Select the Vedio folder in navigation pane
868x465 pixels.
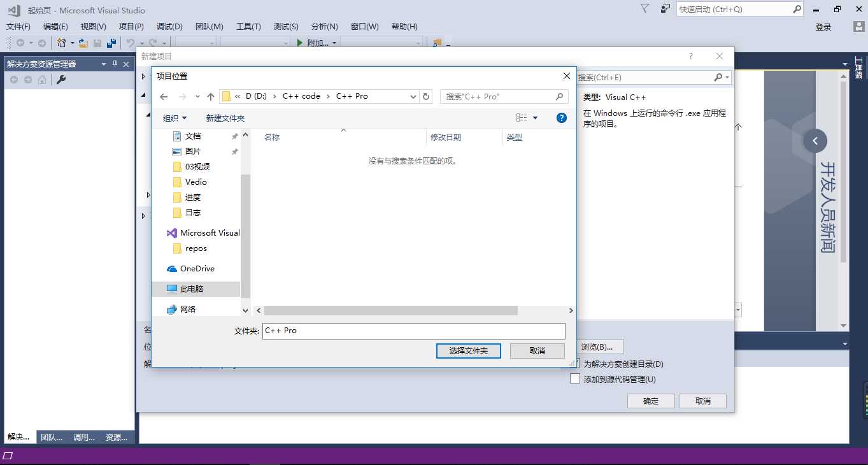(196, 182)
